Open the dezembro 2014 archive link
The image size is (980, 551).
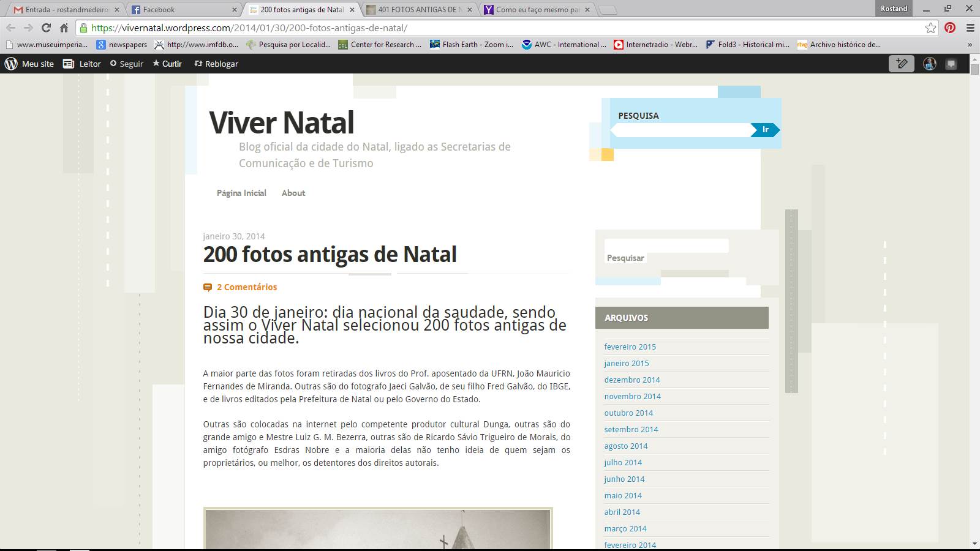(x=631, y=380)
